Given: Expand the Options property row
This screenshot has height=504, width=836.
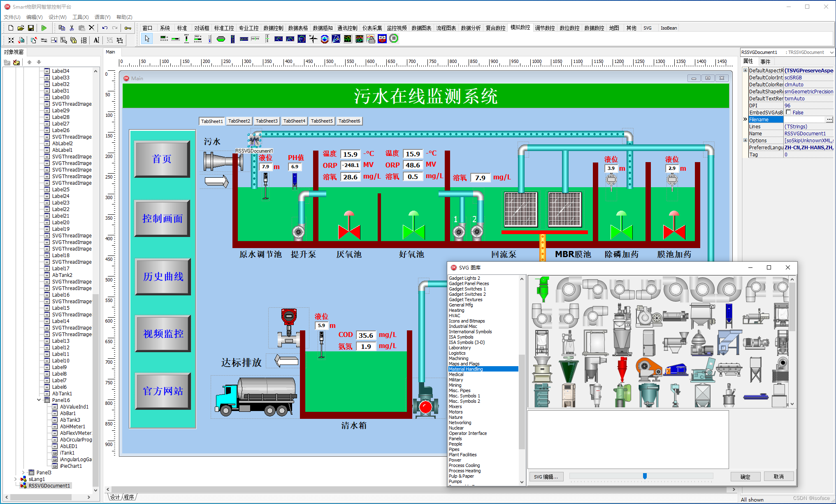Looking at the screenshot, I should (745, 140).
